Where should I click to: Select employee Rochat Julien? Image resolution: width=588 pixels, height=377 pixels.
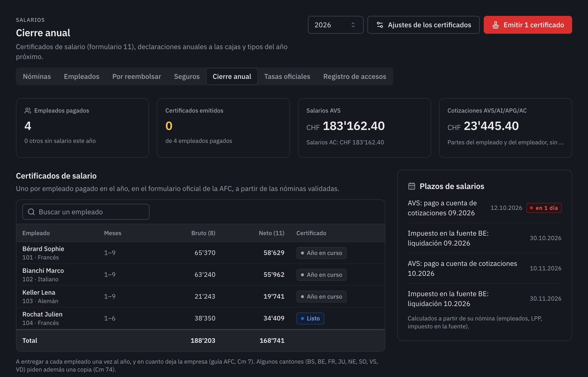pyautogui.click(x=42, y=314)
